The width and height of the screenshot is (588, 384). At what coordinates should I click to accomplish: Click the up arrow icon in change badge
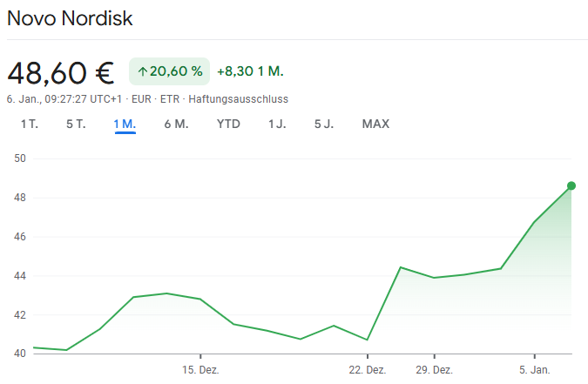tap(142, 71)
